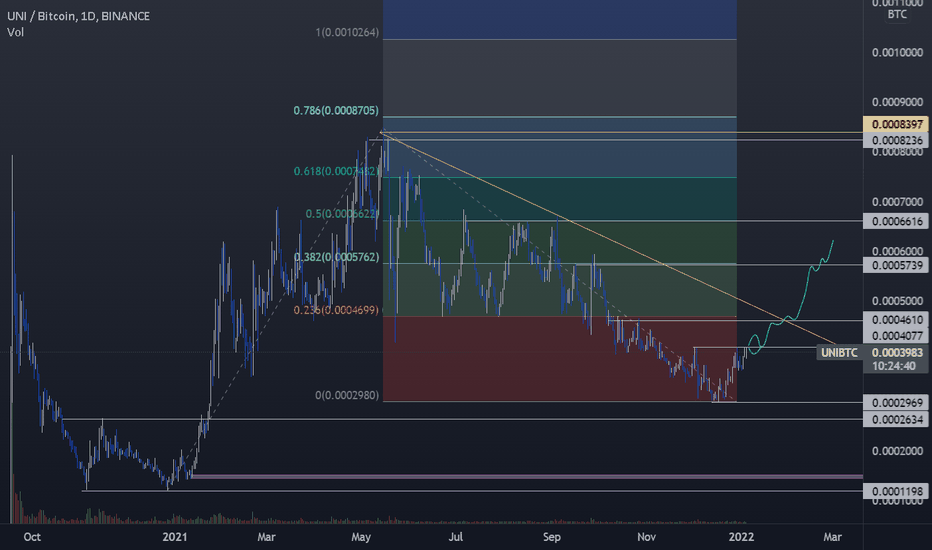Screen dimensions: 932x550
Task: Click the 0.0009000 scale value
Action: [897, 102]
